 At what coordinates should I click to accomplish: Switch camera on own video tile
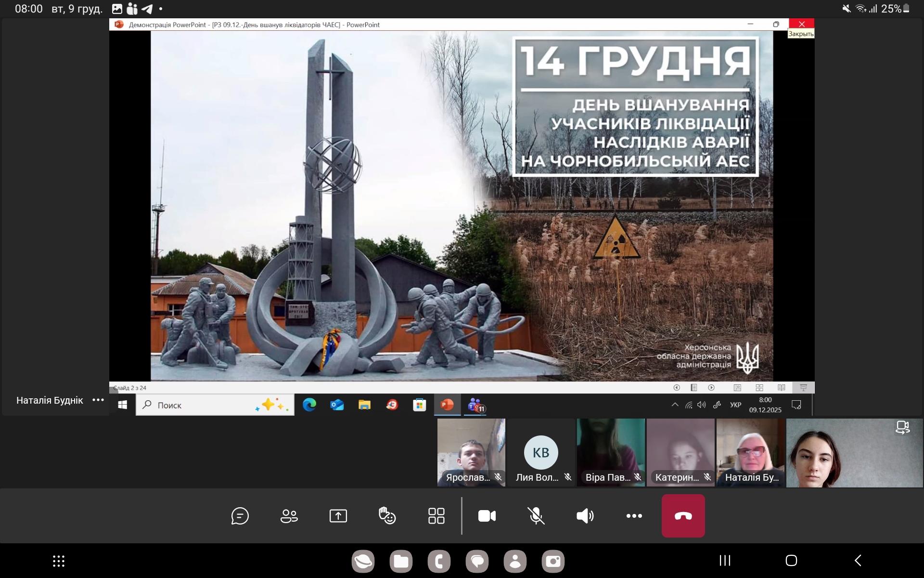click(902, 427)
